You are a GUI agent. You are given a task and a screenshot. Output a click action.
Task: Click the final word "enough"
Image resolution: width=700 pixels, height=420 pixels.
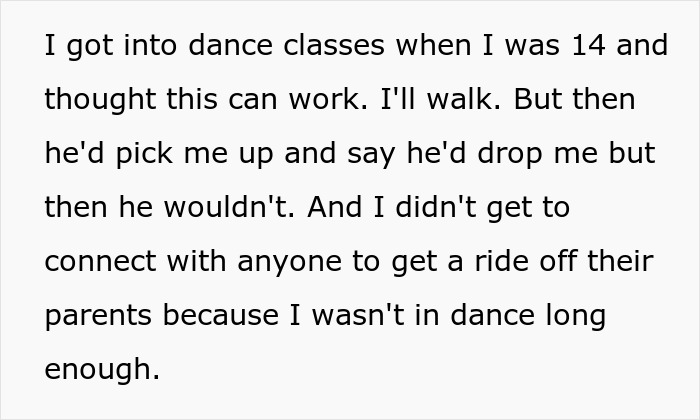98,370
